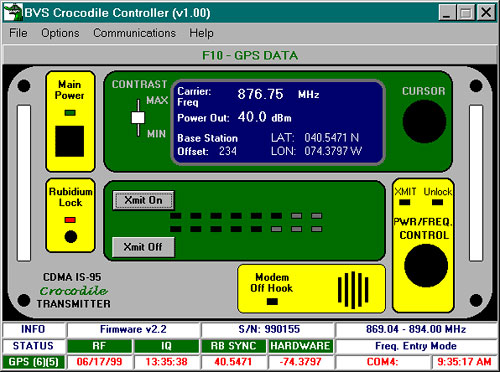Click the carrier frequency value 876.75

pyautogui.click(x=260, y=94)
